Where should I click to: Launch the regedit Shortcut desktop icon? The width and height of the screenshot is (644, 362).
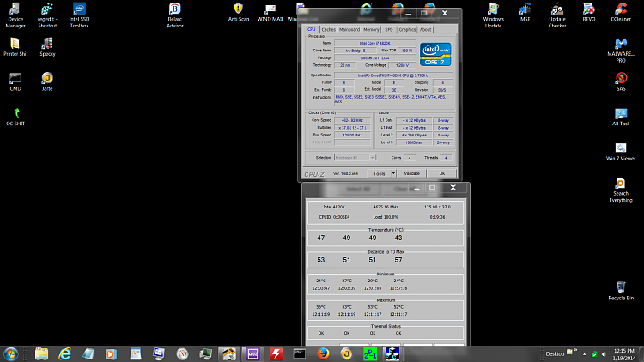[x=47, y=15]
